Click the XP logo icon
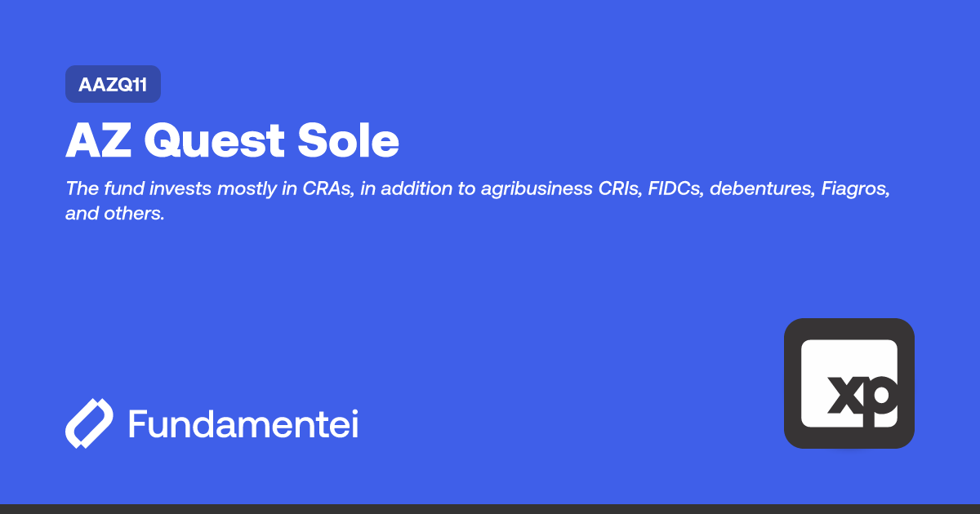The height and width of the screenshot is (514, 980). click(849, 383)
